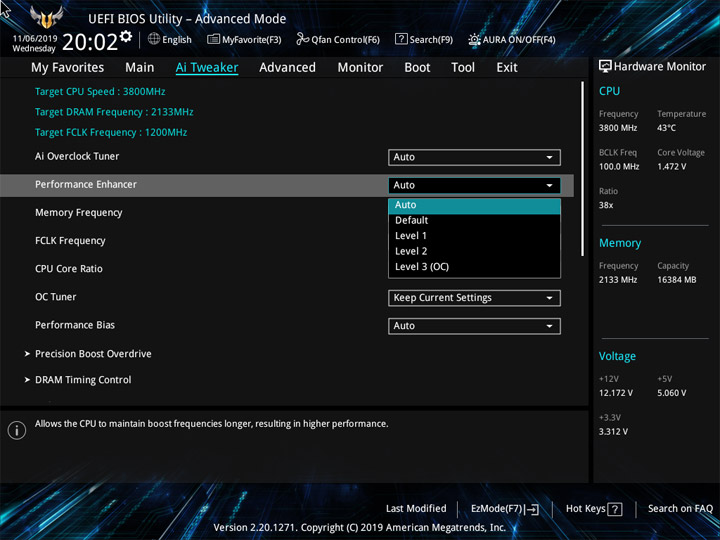Click the globe language icon

(x=154, y=39)
